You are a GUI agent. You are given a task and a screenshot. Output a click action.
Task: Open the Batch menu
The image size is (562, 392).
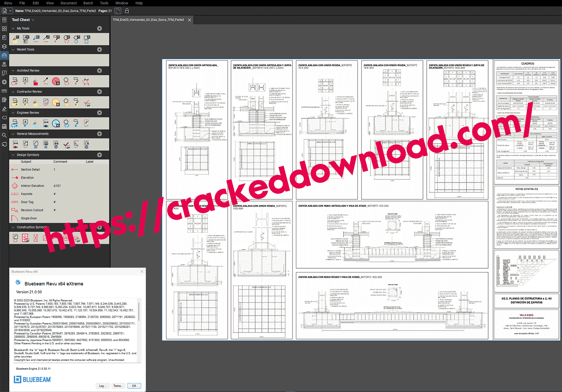88,3
